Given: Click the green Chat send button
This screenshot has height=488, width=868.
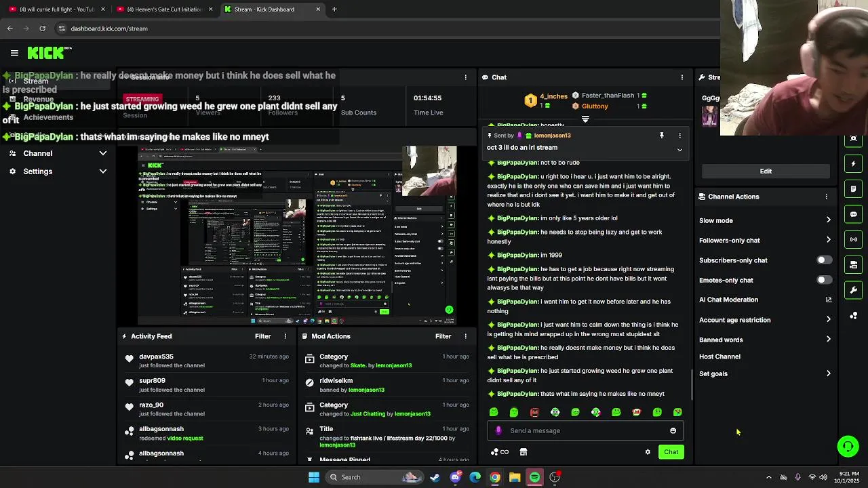Looking at the screenshot, I should (x=671, y=452).
